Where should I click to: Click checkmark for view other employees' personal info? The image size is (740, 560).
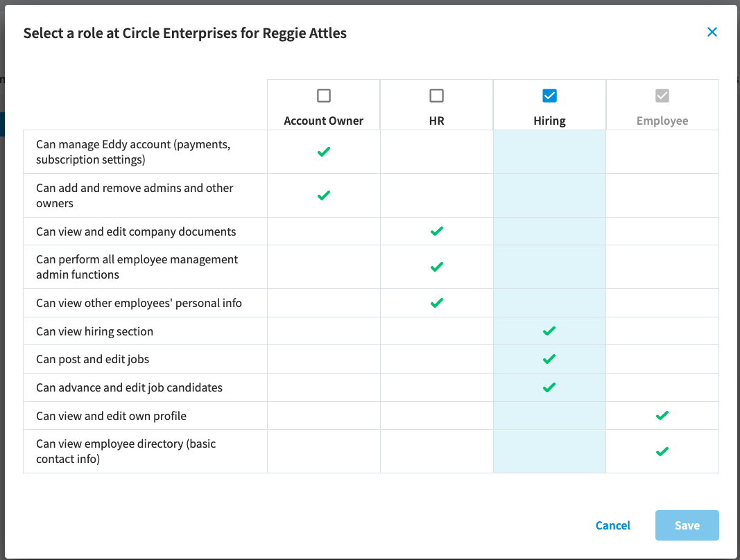tap(436, 303)
